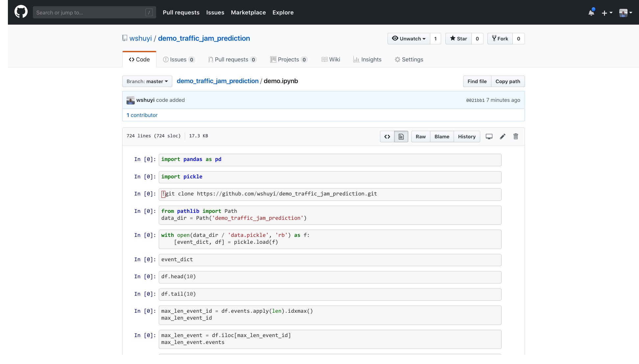Open commit hash 0021bb1

(x=475, y=100)
